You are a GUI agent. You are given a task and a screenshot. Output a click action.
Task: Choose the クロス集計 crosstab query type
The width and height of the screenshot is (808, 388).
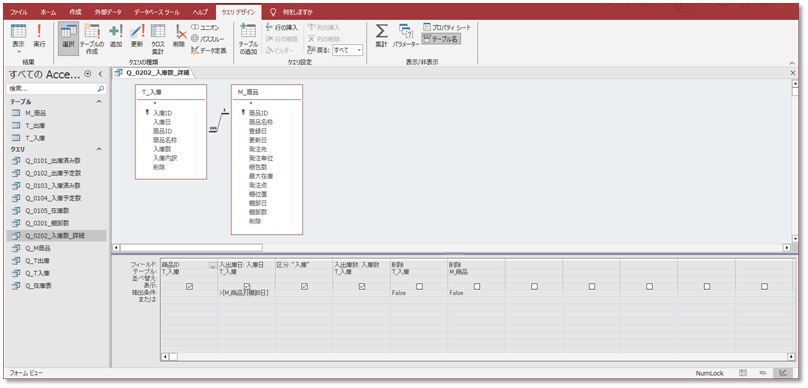(x=158, y=39)
